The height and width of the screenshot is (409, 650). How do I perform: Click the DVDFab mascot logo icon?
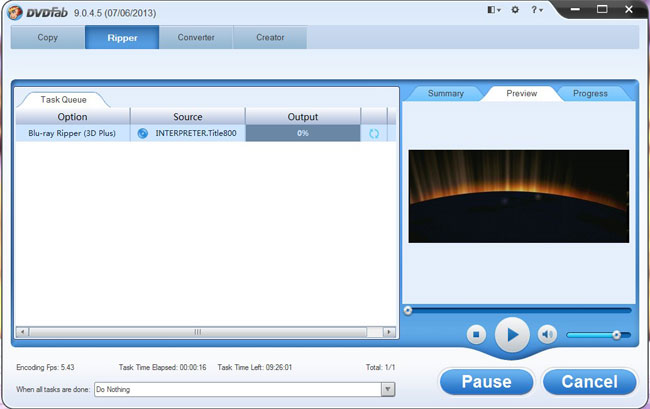(15, 12)
